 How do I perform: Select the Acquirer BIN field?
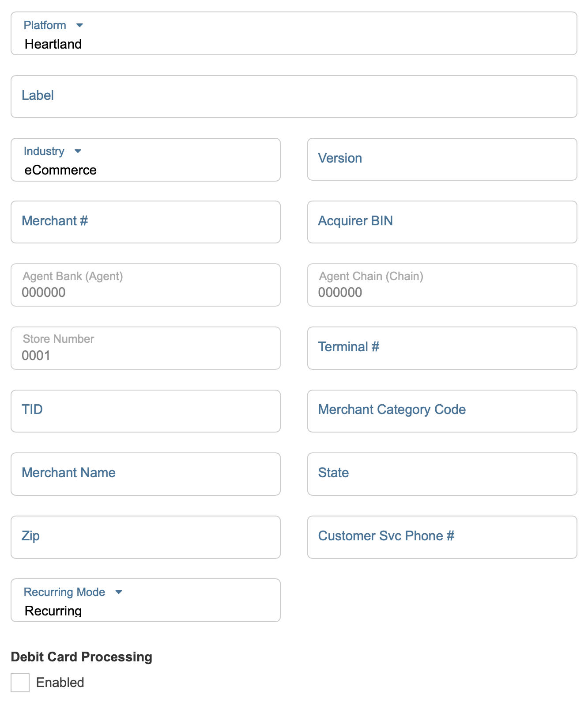[x=442, y=222]
